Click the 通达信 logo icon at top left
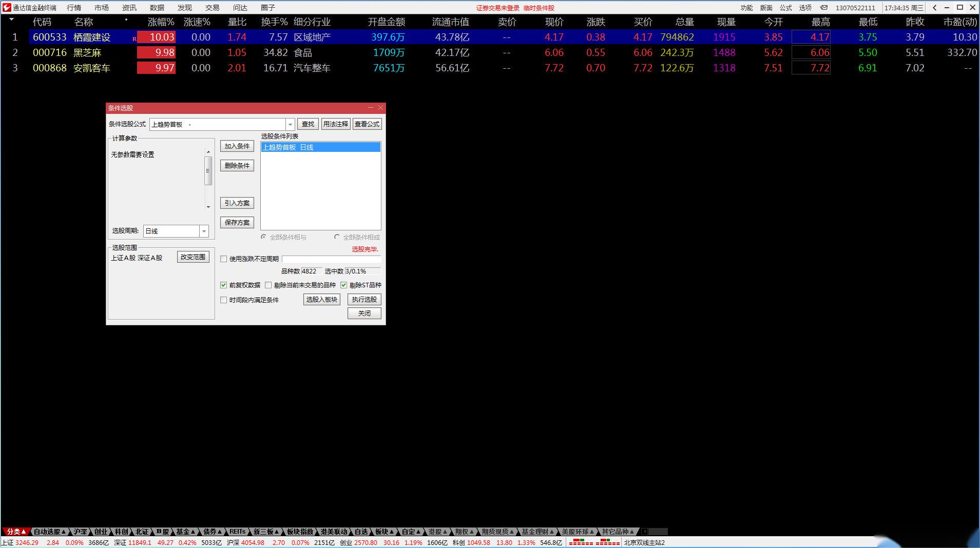The image size is (980, 548). (7, 8)
